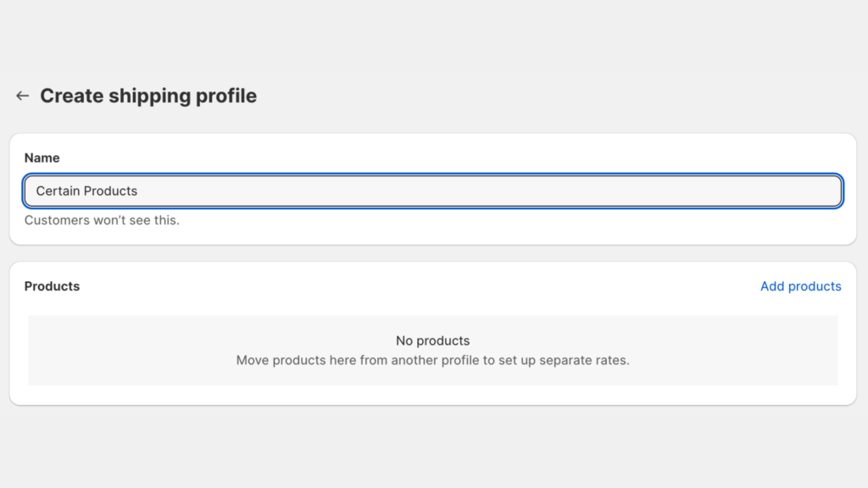Click the No products placeholder text

pos(433,341)
